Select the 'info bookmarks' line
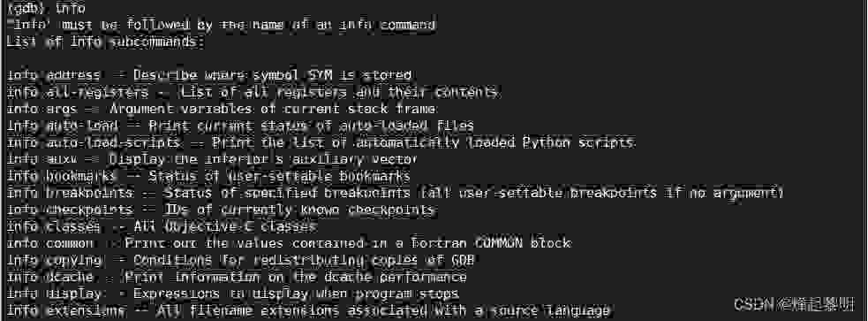Viewport: 868px width, 321px height. 208,176
